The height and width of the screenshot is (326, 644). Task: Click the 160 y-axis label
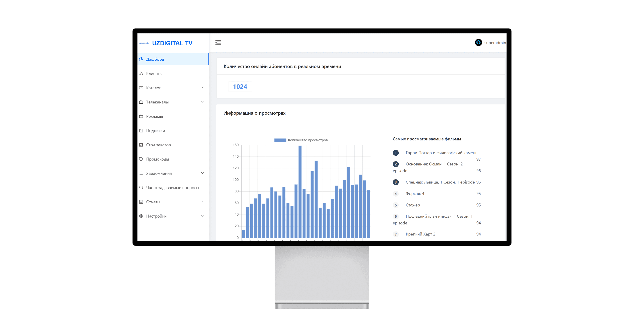pos(236,145)
